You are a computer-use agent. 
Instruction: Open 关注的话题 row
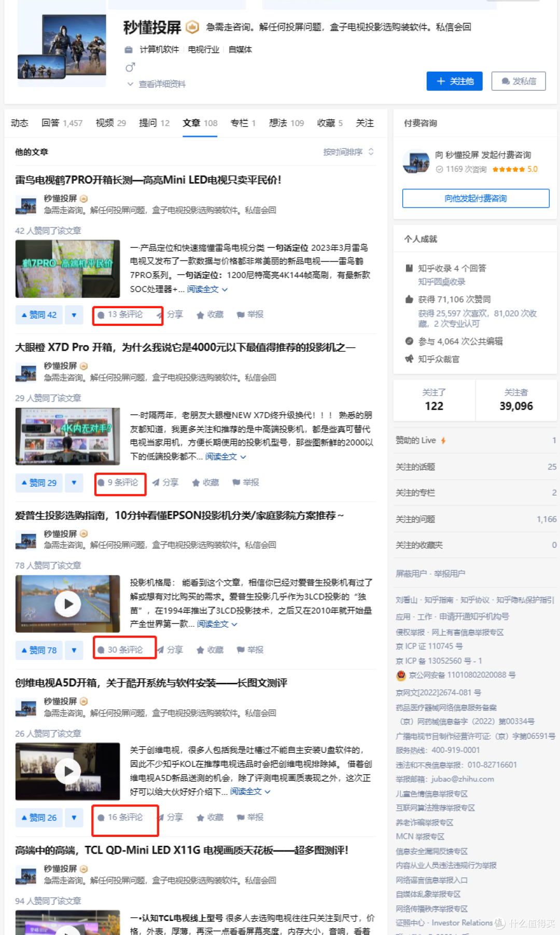pyautogui.click(x=475, y=467)
